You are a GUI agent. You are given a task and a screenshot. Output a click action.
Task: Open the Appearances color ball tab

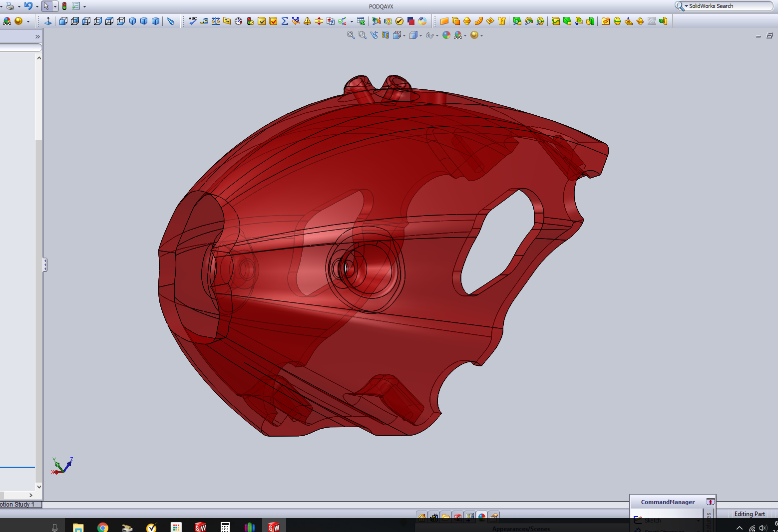482,517
